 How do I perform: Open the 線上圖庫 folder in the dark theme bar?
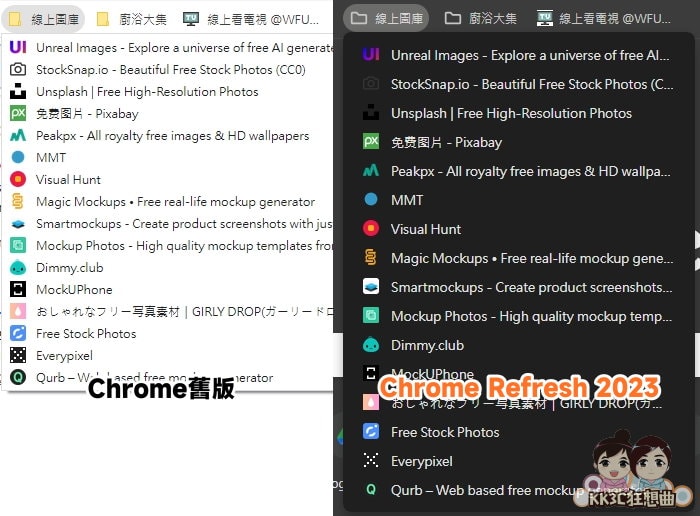[x=386, y=18]
